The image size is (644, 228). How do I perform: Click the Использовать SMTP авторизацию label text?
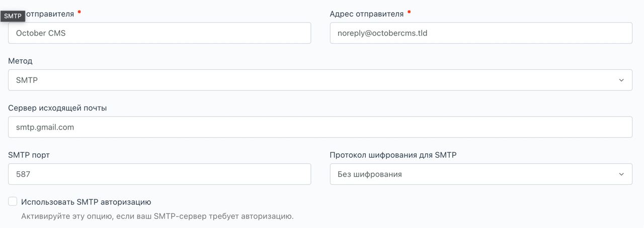click(86, 202)
